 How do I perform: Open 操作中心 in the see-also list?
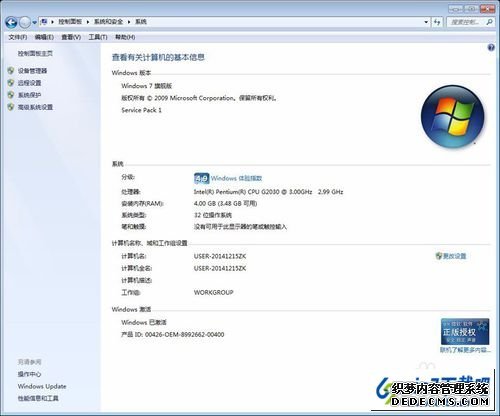click(x=29, y=374)
